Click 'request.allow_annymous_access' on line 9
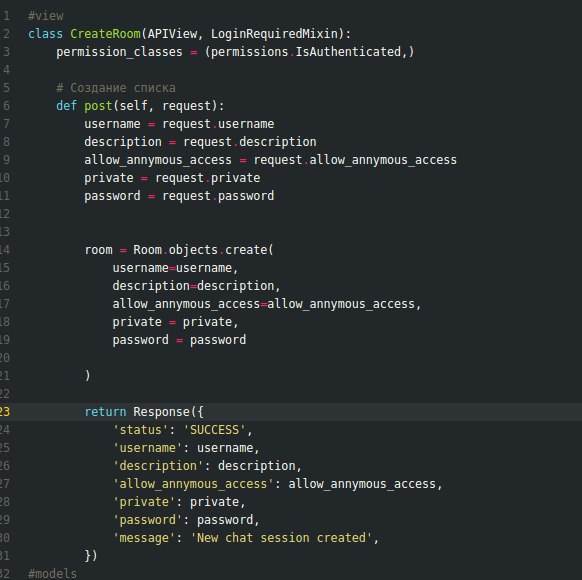This screenshot has width=582, height=580. click(x=355, y=160)
